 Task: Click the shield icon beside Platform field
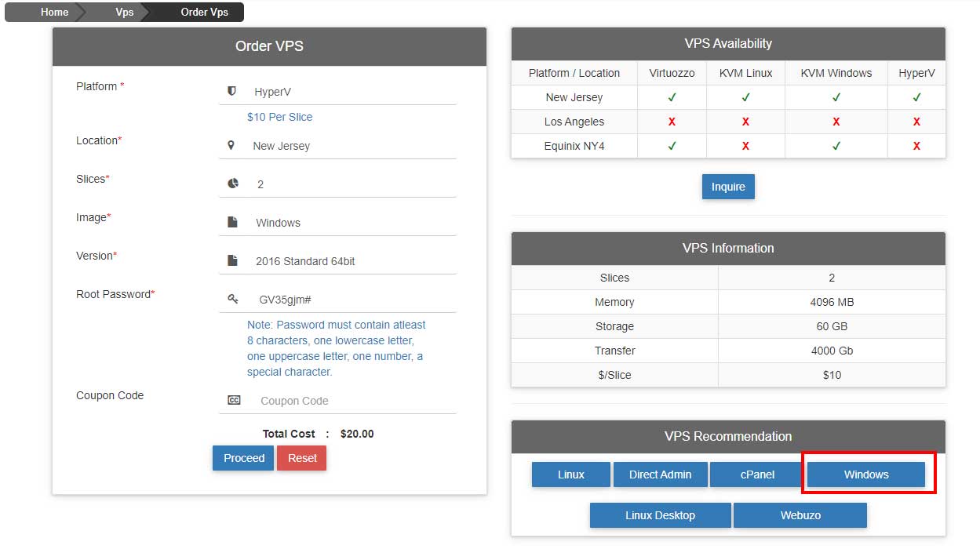click(231, 92)
